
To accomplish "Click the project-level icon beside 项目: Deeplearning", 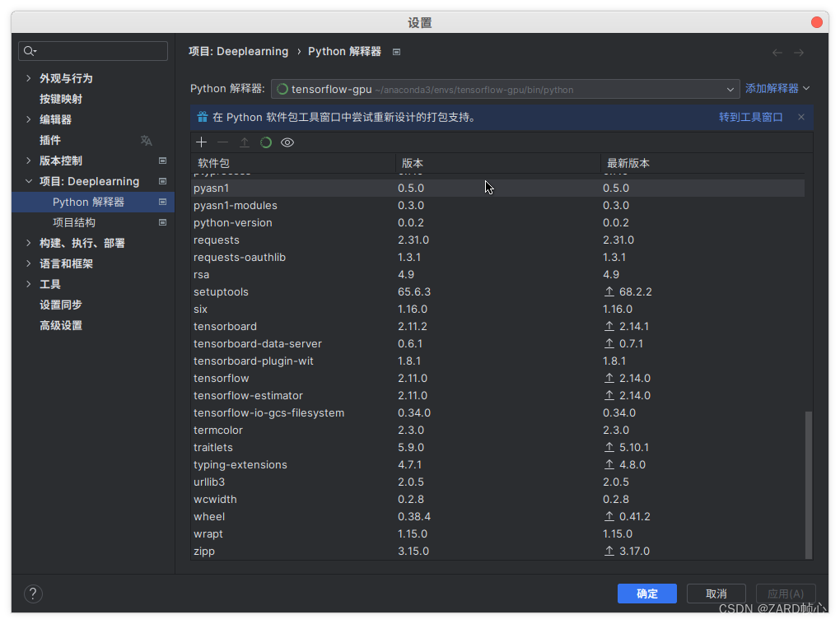I will [162, 181].
